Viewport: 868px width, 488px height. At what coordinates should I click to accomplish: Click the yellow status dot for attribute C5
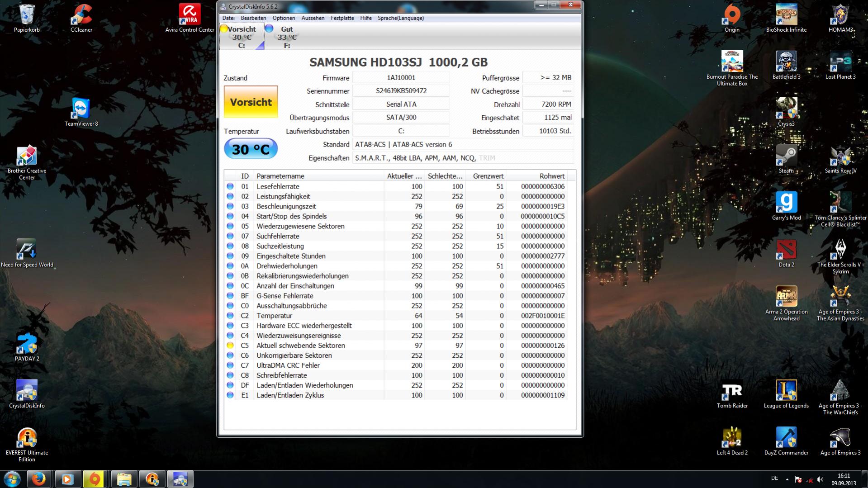click(230, 346)
